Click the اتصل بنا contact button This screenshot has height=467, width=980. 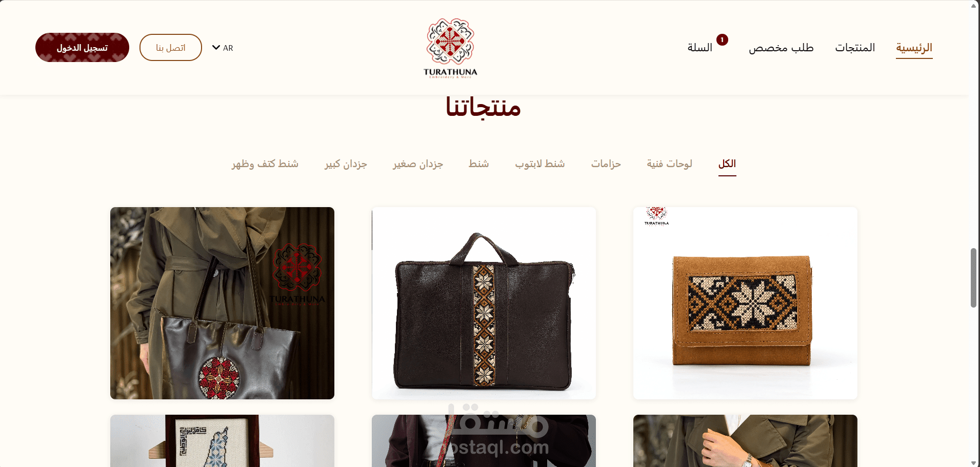[171, 48]
